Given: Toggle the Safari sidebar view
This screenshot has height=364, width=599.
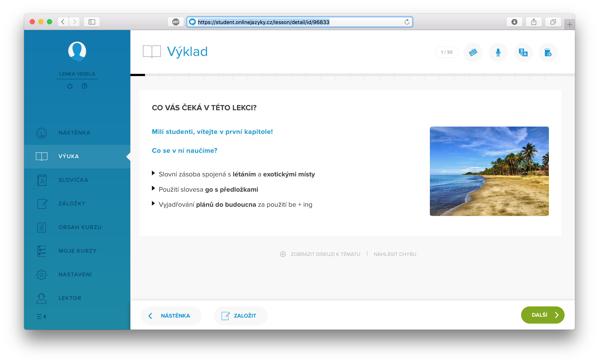Looking at the screenshot, I should pyautogui.click(x=92, y=22).
